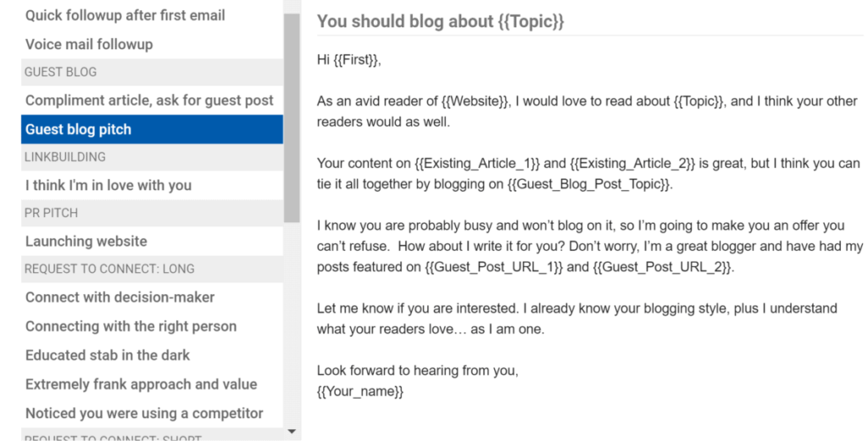Select Educated stab in the dark template
Image resolution: width=868 pixels, height=446 pixels.
pos(153,355)
